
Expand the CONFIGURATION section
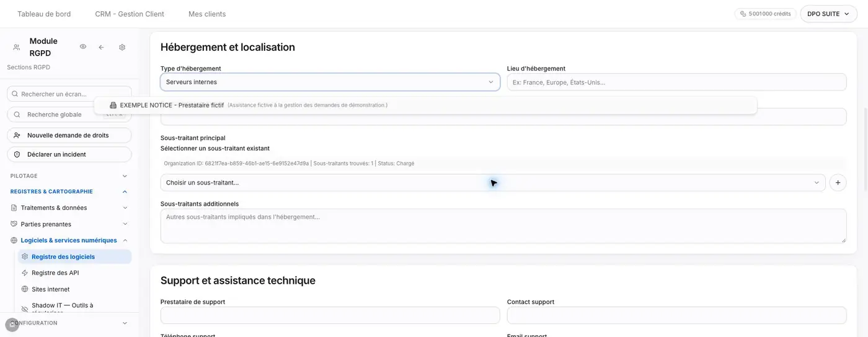point(69,323)
